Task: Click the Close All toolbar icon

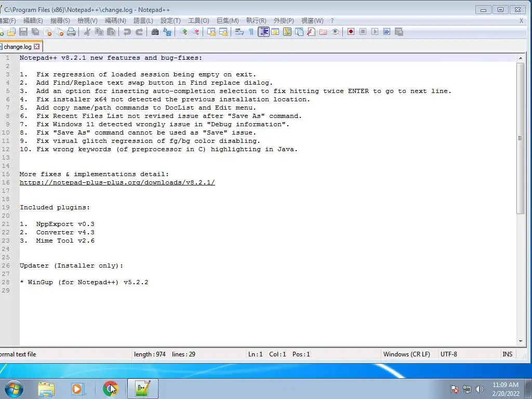Action: coord(60,32)
